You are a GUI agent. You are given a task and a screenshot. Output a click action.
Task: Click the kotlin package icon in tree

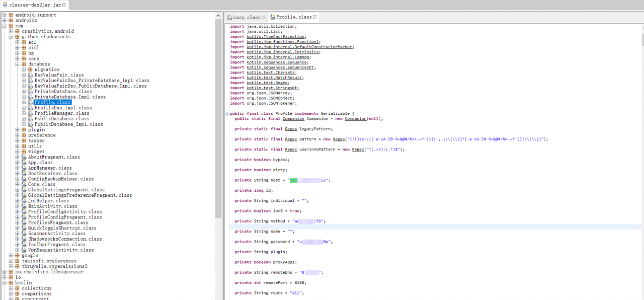pyautogui.click(x=11, y=283)
